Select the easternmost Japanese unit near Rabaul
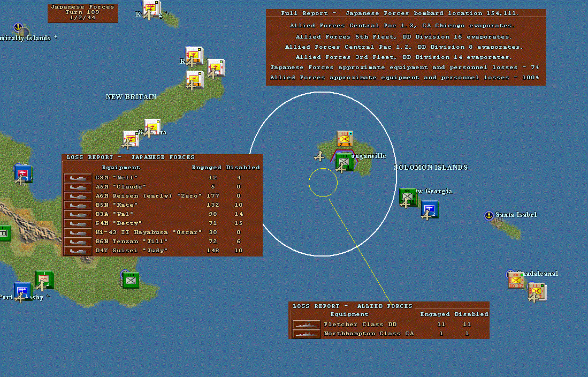 click(x=216, y=68)
